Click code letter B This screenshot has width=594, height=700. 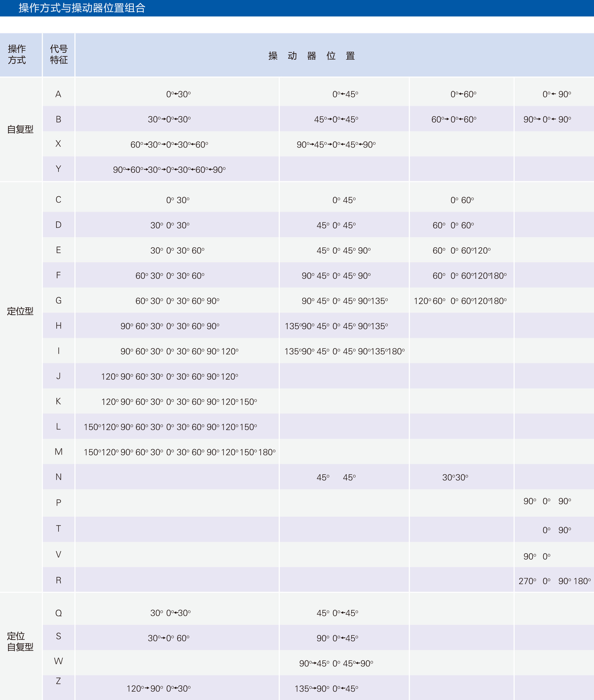pos(58,119)
